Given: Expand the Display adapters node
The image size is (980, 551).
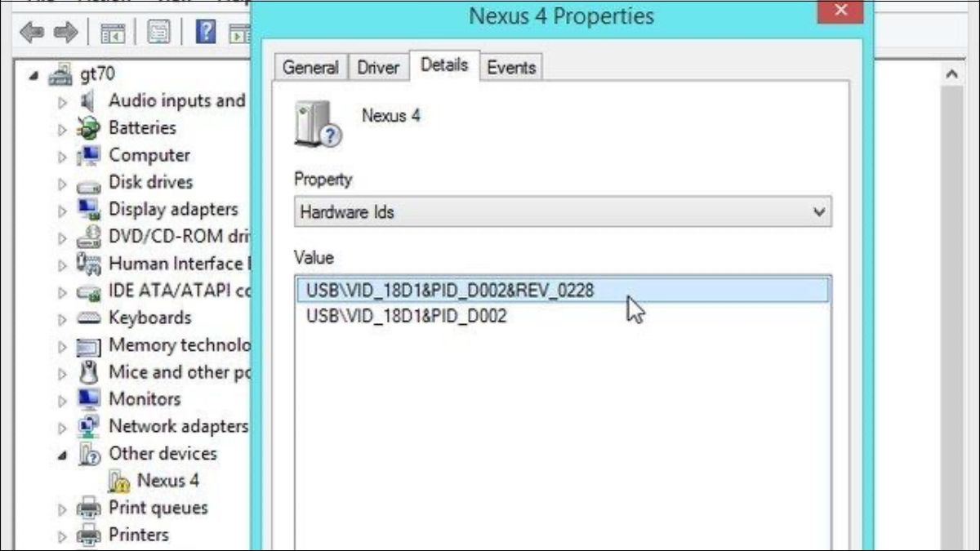Looking at the screenshot, I should [x=63, y=211].
